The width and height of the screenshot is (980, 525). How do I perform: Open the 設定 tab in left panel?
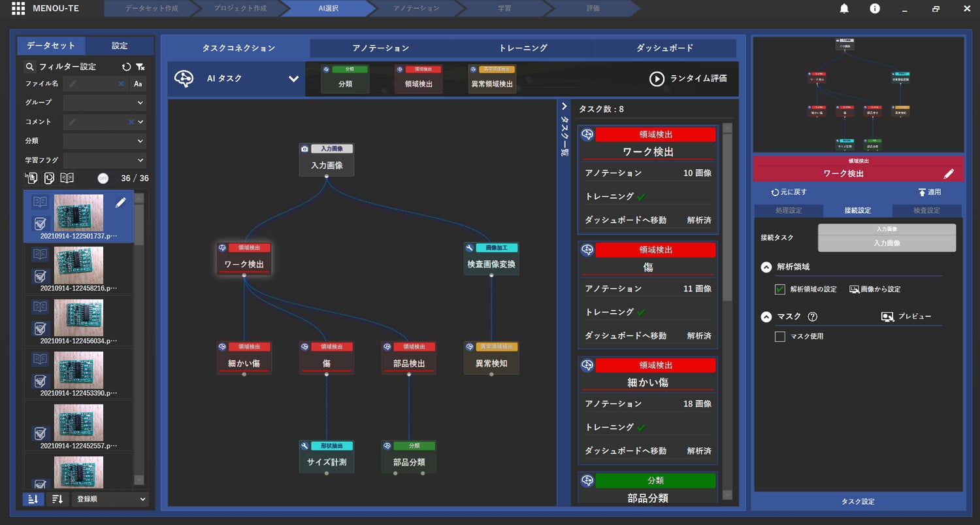120,46
